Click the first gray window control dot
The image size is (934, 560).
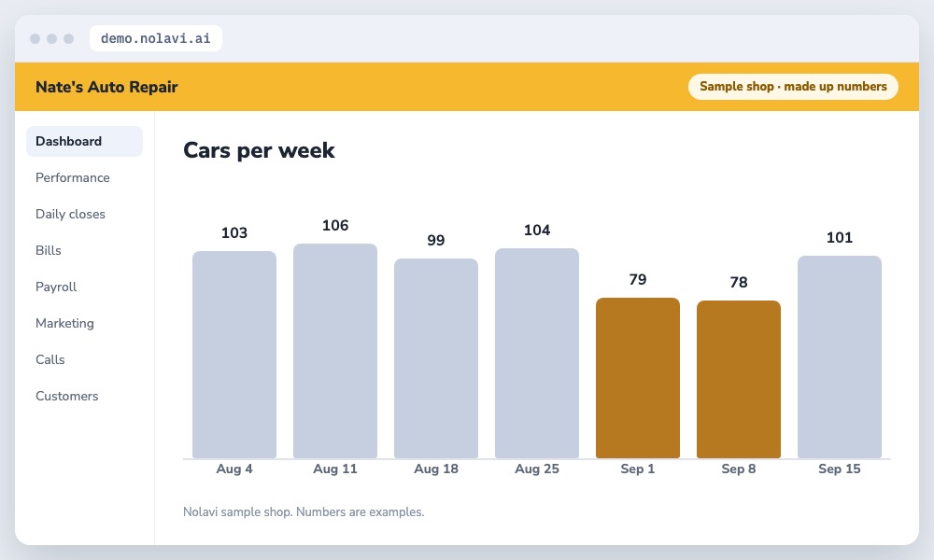pos(35,38)
